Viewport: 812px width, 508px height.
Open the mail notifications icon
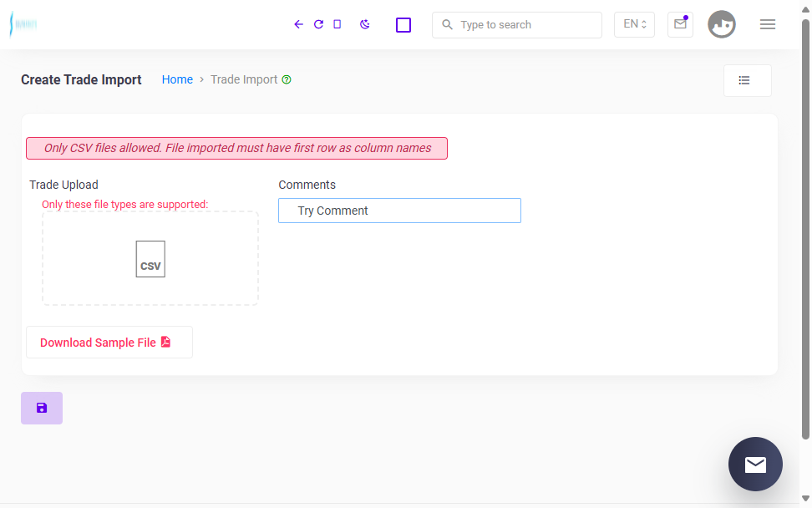pyautogui.click(x=681, y=24)
